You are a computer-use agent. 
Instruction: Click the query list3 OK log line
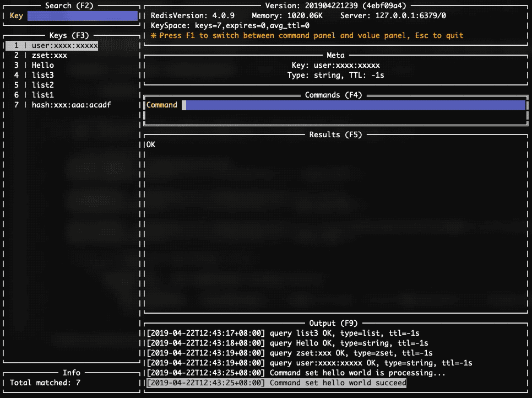click(x=283, y=333)
